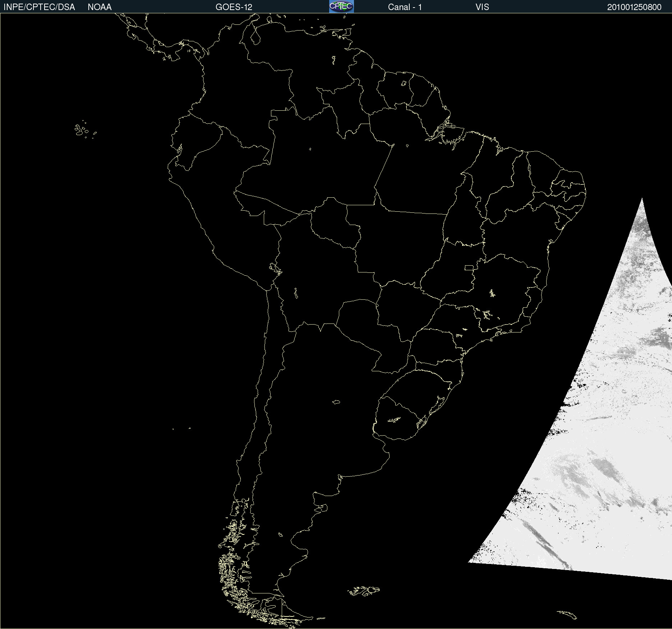Click the Canal - 1 label
This screenshot has width=672, height=629.
[405, 7]
